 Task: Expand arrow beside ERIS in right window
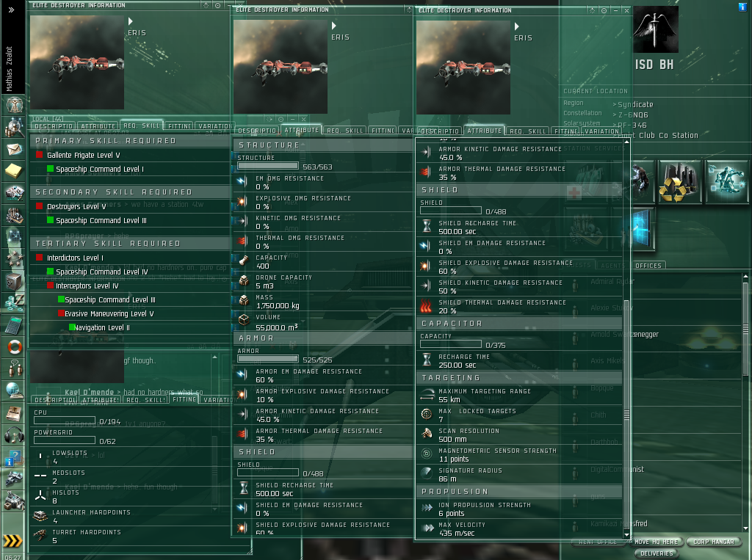point(516,26)
